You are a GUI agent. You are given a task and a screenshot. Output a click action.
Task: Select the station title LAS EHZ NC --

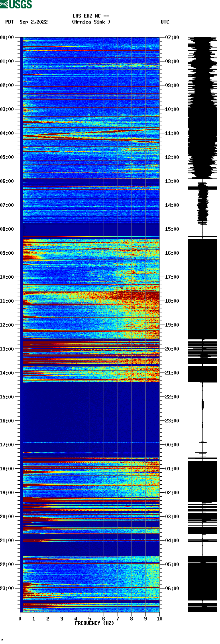[91, 16]
